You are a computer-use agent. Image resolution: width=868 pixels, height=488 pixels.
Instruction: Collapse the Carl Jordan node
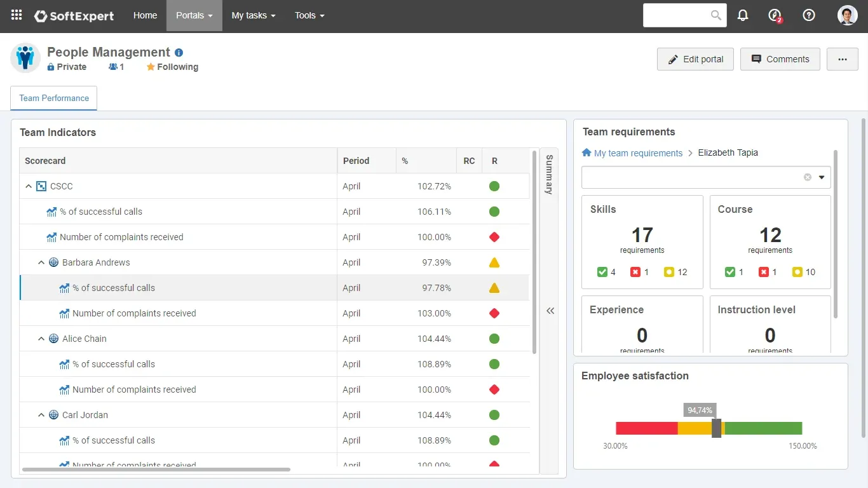click(x=41, y=415)
